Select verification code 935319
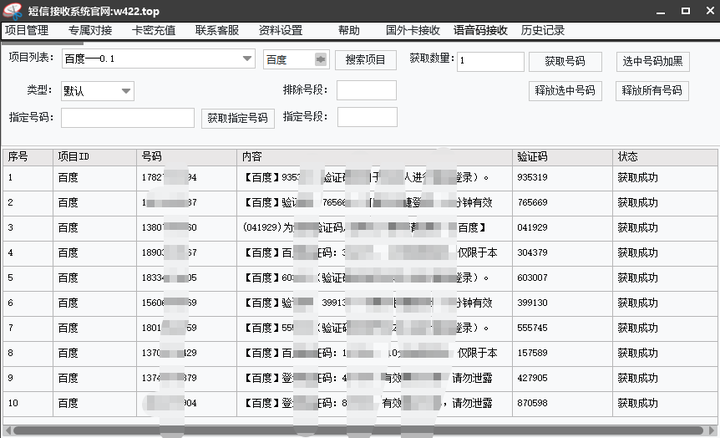 [x=532, y=178]
